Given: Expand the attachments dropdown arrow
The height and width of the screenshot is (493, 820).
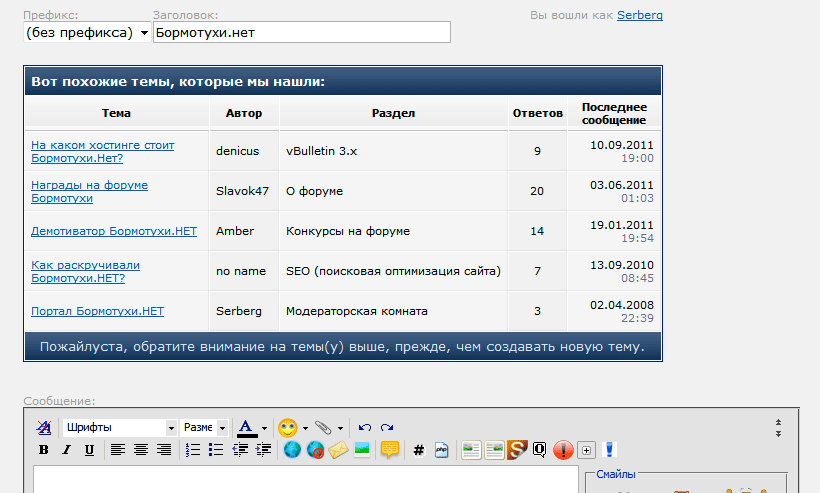Looking at the screenshot, I should pyautogui.click(x=340, y=428).
